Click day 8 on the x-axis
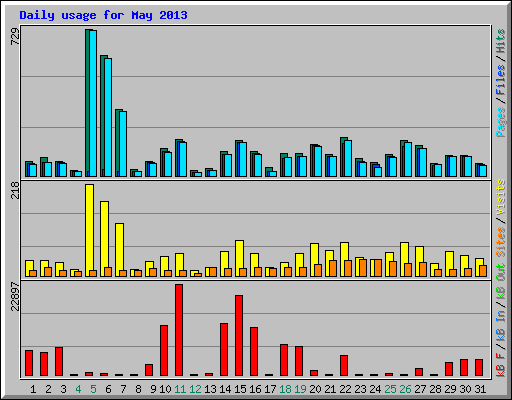This screenshot has width=512, height=400. [x=138, y=389]
